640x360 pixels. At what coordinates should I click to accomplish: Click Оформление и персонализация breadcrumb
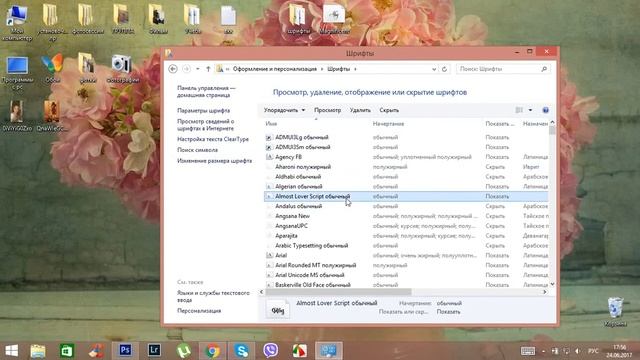coord(275,69)
